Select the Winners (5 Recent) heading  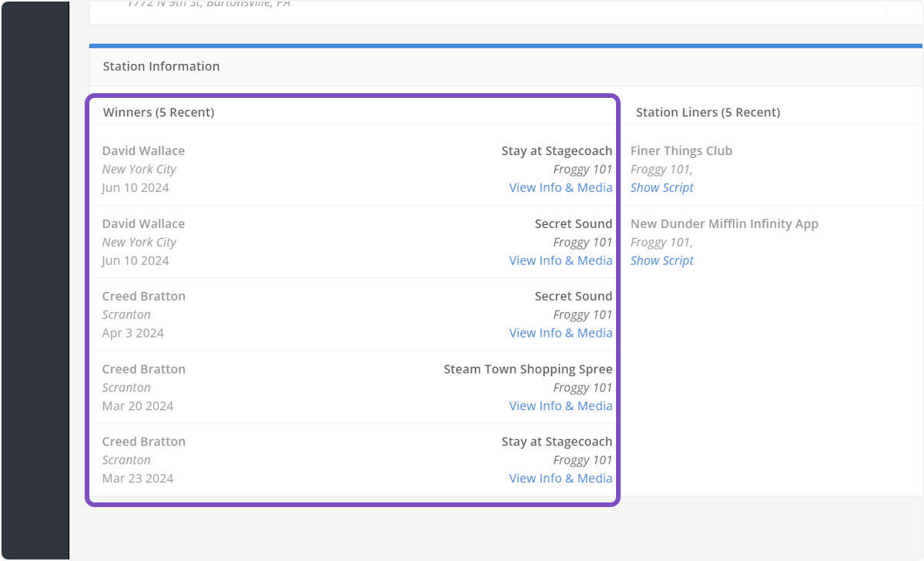click(159, 113)
